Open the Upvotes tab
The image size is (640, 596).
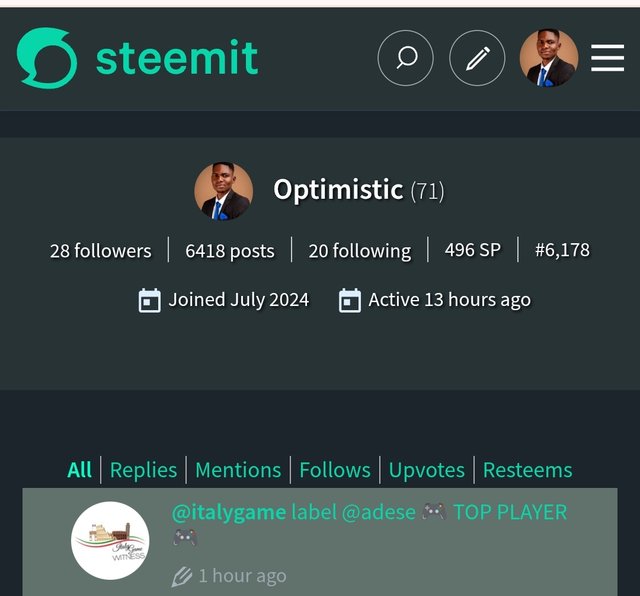[427, 470]
